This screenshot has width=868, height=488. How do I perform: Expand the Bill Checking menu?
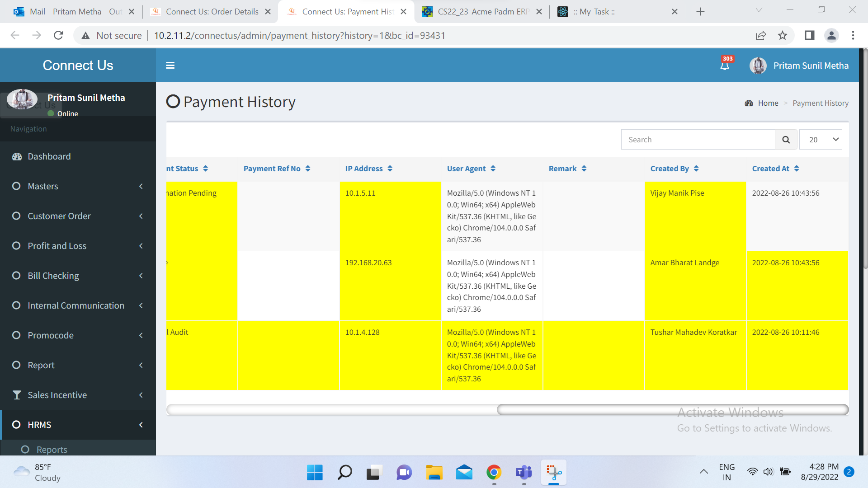[x=78, y=276]
